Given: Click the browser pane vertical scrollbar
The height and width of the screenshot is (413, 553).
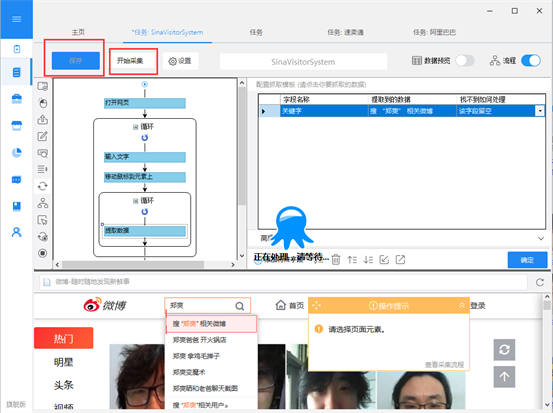Looking at the screenshot, I should [x=547, y=305].
